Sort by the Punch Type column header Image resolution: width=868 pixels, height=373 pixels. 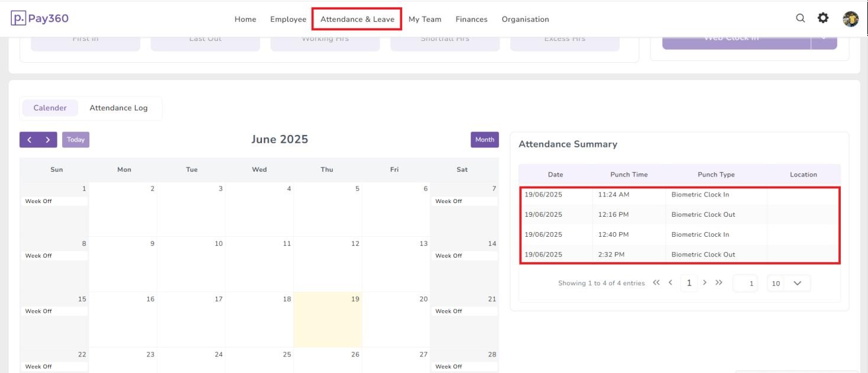coord(716,175)
